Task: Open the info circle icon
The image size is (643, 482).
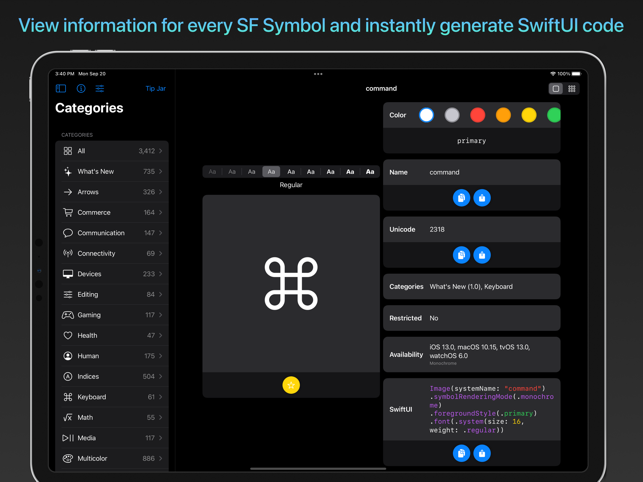Action: (x=81, y=88)
